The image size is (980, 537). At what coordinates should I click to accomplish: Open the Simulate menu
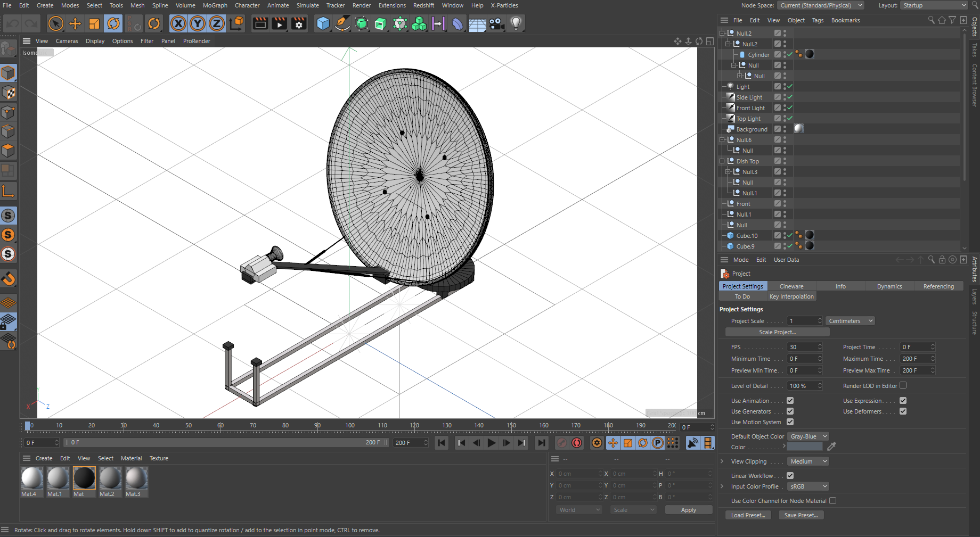pyautogui.click(x=307, y=5)
